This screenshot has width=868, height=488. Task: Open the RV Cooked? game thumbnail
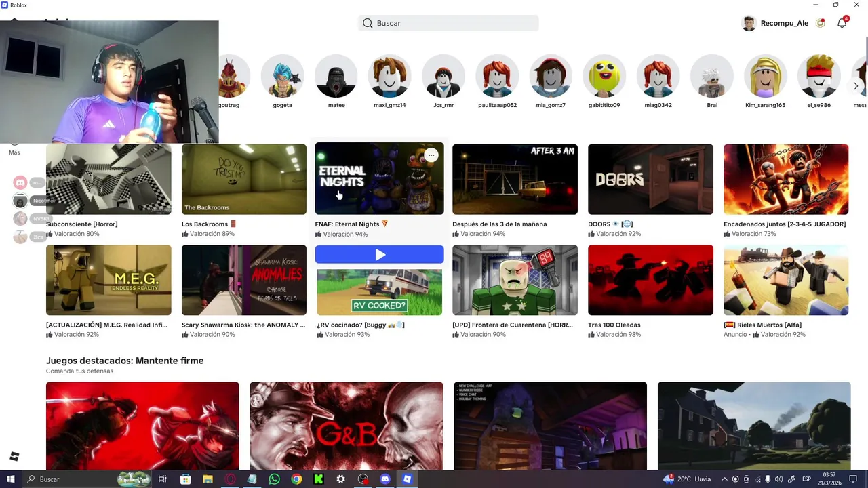pos(379,292)
